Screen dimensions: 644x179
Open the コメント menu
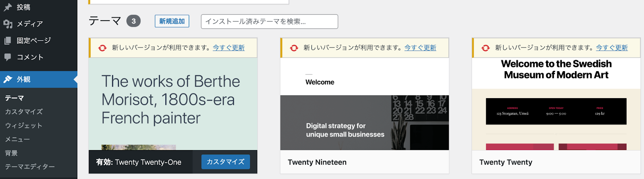tap(39, 57)
